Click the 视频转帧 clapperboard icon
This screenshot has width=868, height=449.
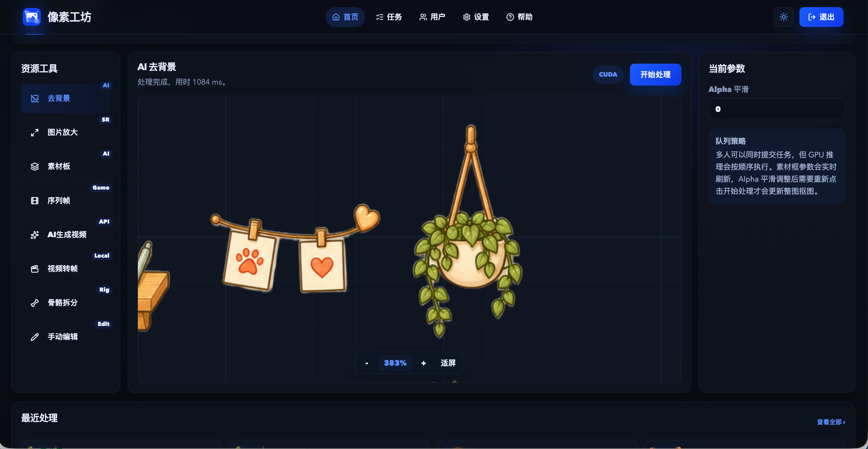tap(35, 269)
